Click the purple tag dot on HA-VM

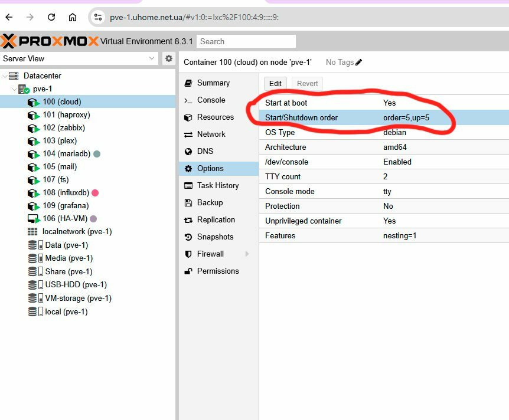pyautogui.click(x=93, y=219)
